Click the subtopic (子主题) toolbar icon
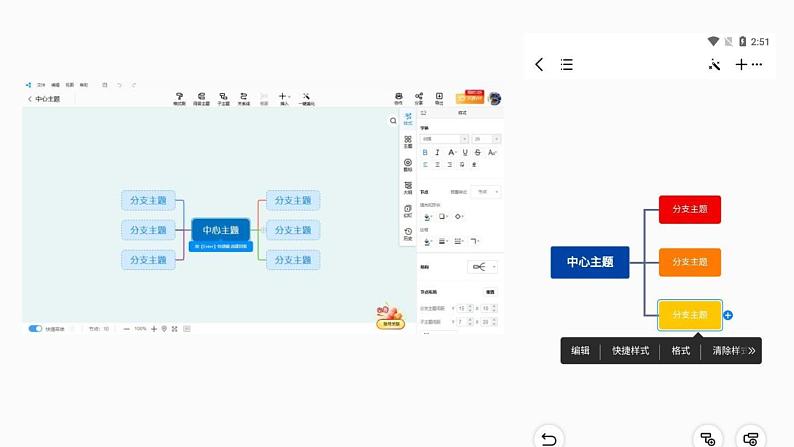Screen dimensions: 794x447 (223, 99)
